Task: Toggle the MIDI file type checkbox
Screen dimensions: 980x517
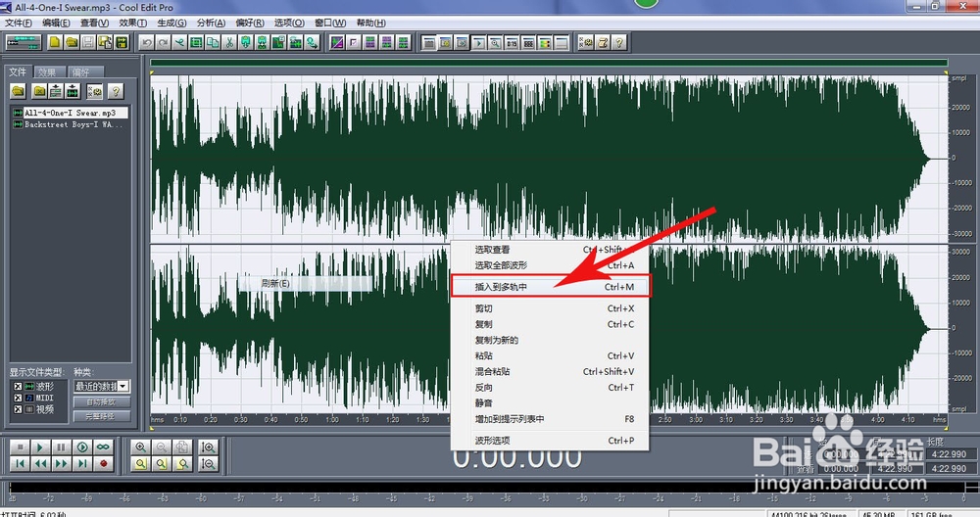Action: pos(18,398)
